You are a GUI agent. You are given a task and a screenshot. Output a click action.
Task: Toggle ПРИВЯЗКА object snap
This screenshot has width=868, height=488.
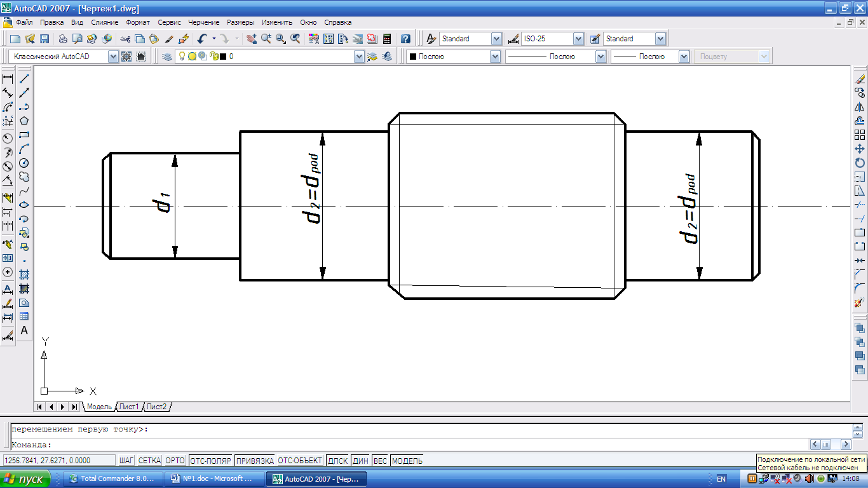[x=254, y=461]
